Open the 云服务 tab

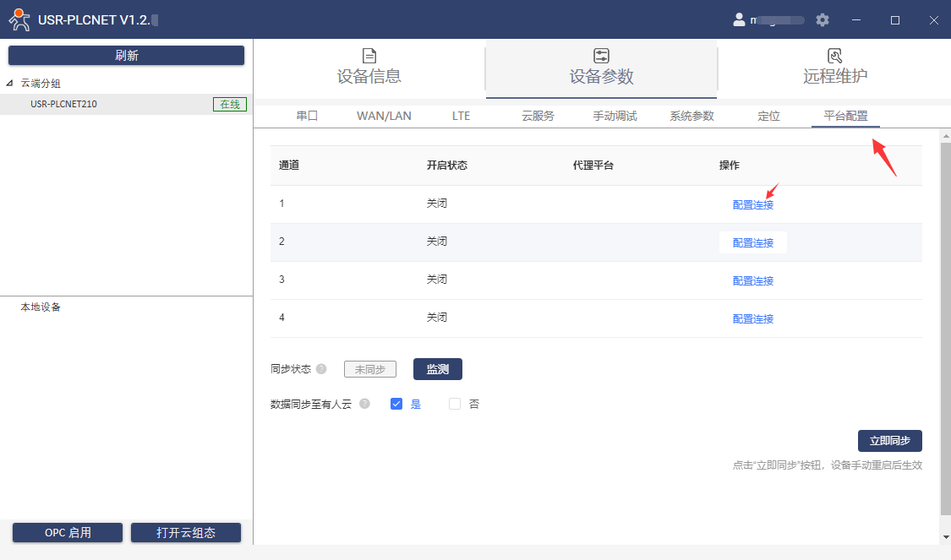538,116
